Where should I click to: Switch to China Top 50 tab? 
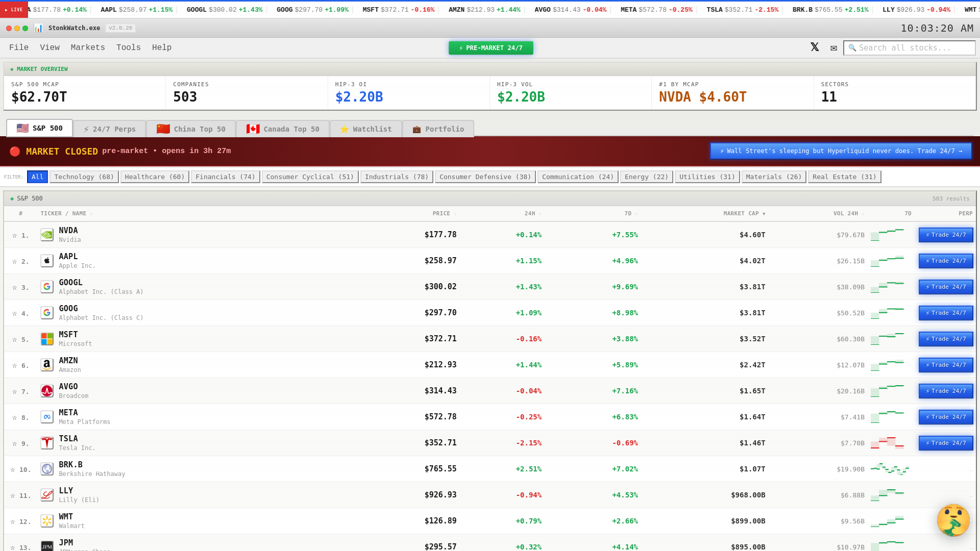[x=191, y=129]
